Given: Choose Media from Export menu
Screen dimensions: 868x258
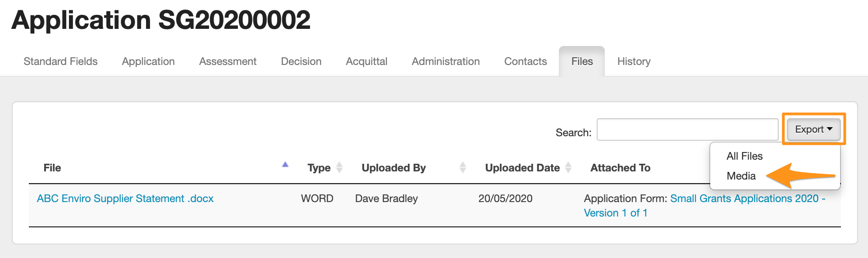Looking at the screenshot, I should point(741,176).
